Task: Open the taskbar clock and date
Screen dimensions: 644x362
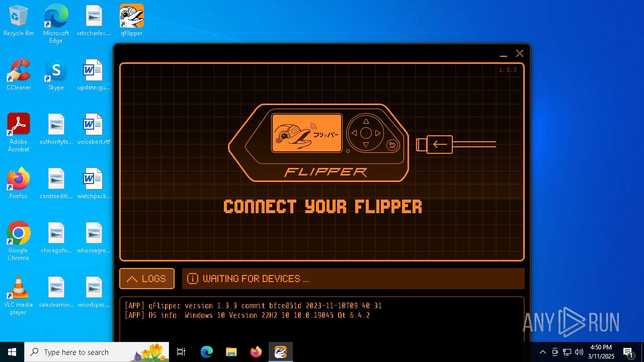Action: [x=601, y=352]
